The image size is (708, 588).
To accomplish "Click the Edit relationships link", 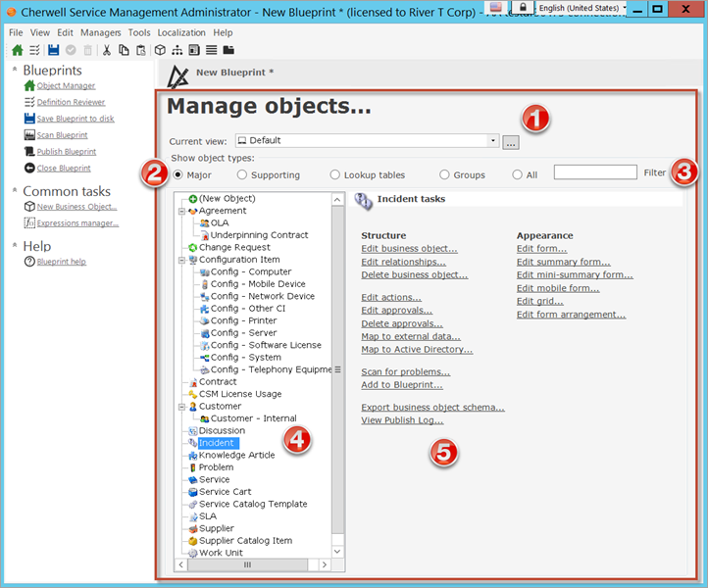I will pyautogui.click(x=403, y=262).
